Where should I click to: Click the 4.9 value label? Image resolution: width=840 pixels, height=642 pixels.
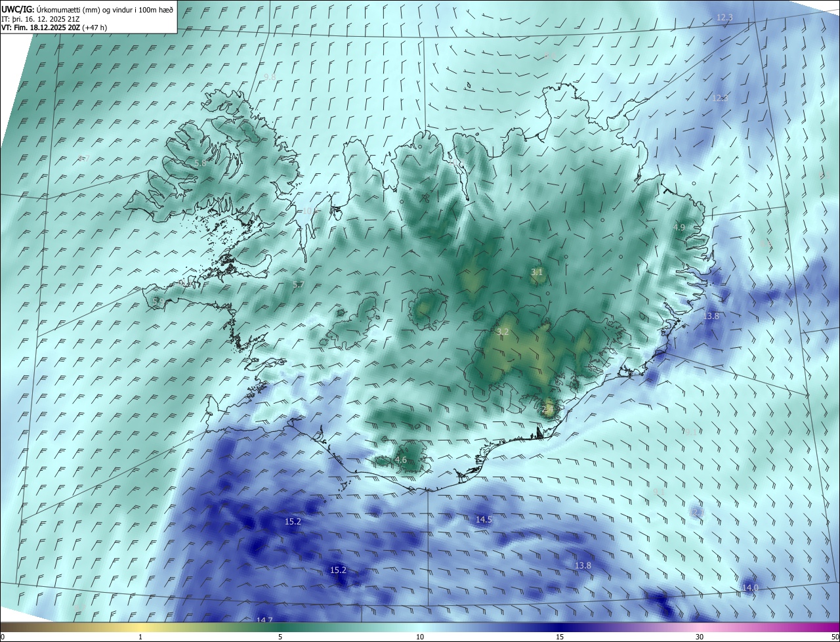click(x=679, y=227)
